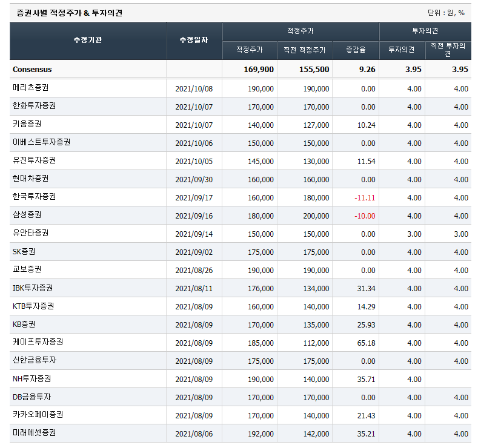Select DB금융투자 row name
The width and height of the screenshot is (478, 448).
click(x=32, y=397)
